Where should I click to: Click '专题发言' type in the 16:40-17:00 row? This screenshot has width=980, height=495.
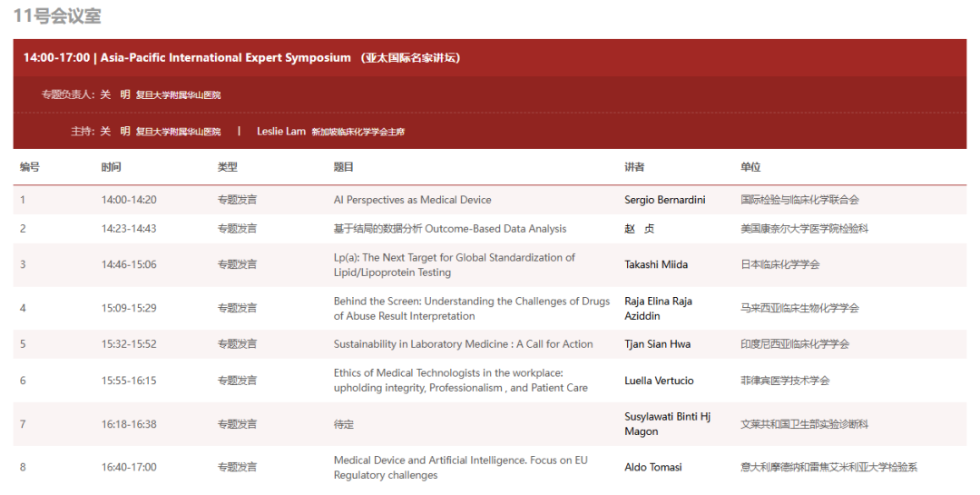(237, 468)
